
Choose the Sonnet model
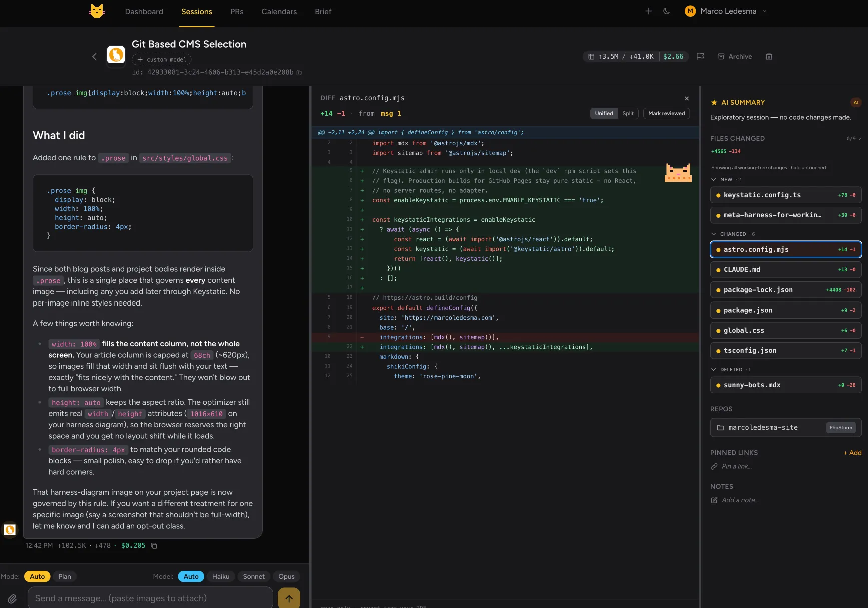pos(254,577)
